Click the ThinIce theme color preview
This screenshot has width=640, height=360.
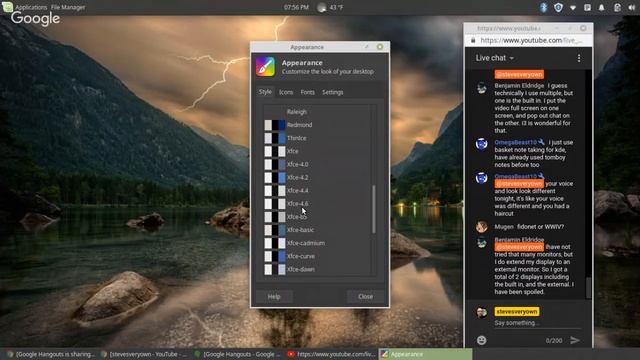[x=275, y=138]
